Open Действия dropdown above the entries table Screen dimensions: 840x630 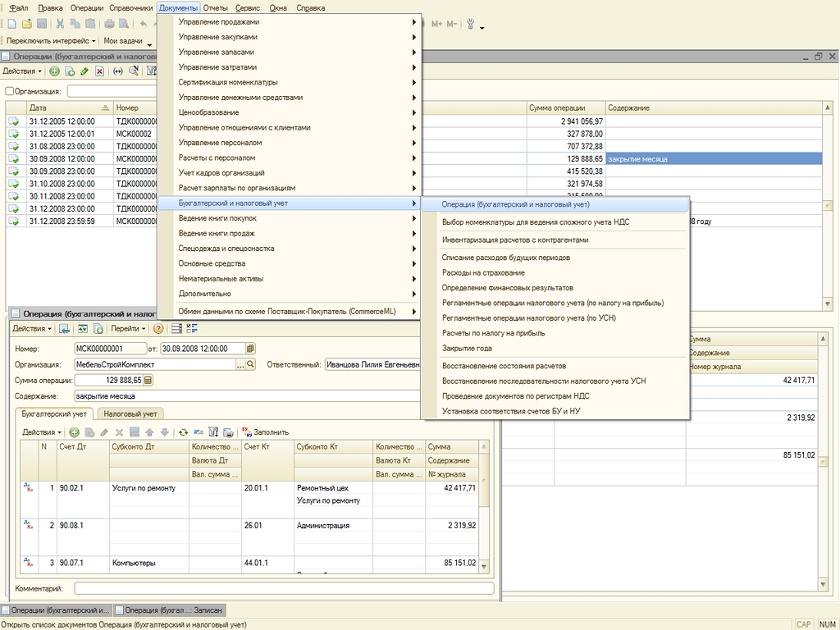(x=42, y=432)
